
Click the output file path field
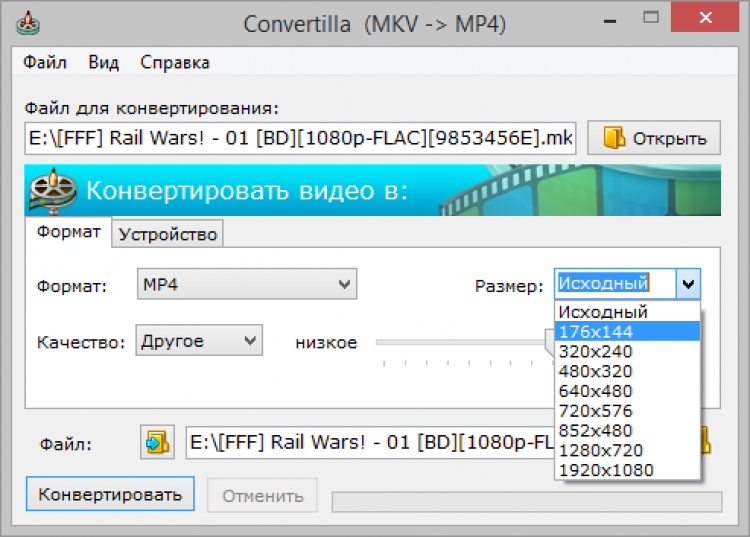click(370, 442)
